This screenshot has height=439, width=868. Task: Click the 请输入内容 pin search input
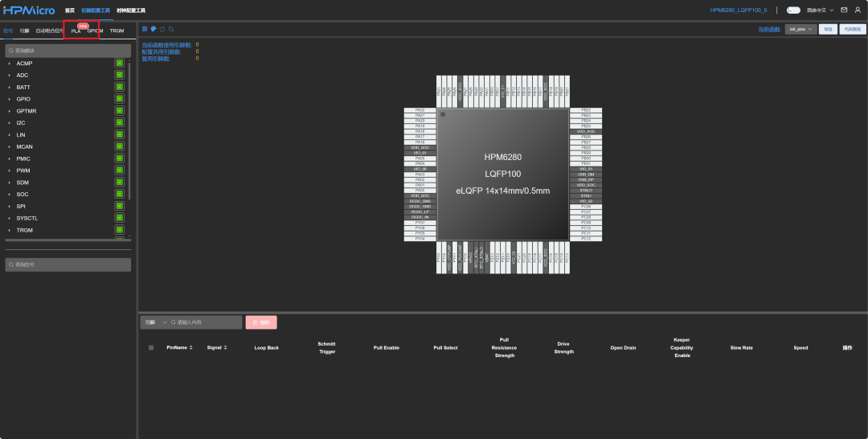click(x=205, y=322)
